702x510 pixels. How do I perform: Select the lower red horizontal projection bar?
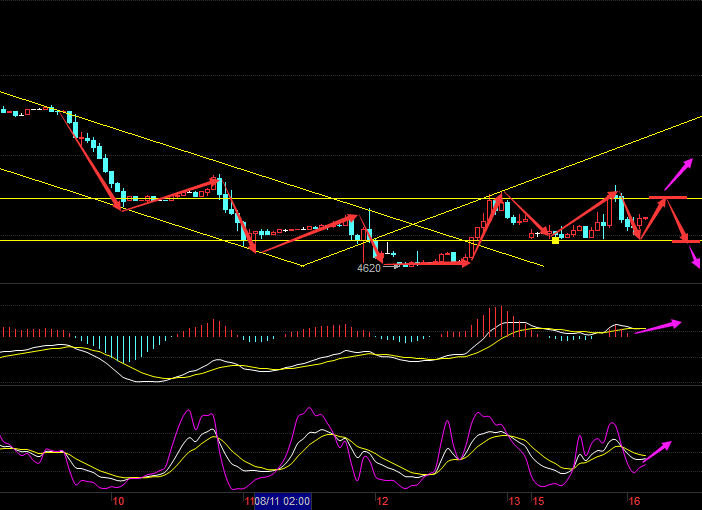click(685, 241)
